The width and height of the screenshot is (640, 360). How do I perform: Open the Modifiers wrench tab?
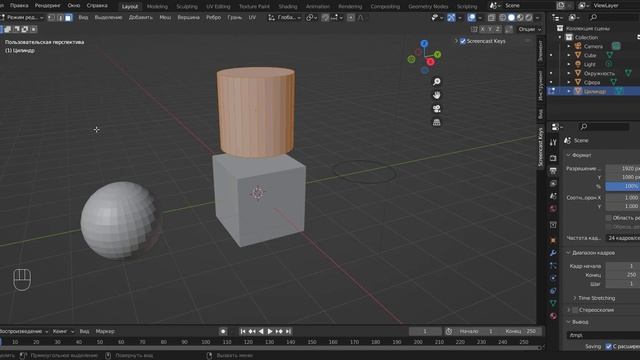pyautogui.click(x=553, y=253)
